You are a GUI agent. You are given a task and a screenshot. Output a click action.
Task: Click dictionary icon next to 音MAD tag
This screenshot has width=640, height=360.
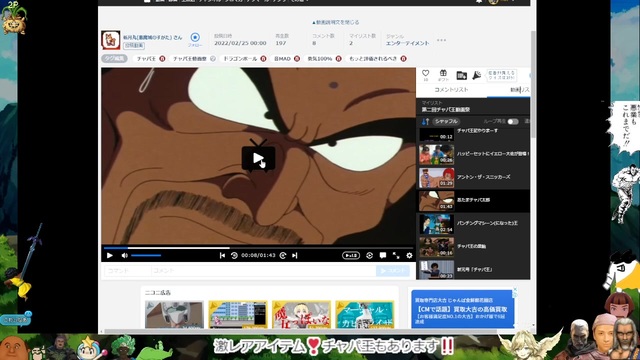[x=297, y=59]
